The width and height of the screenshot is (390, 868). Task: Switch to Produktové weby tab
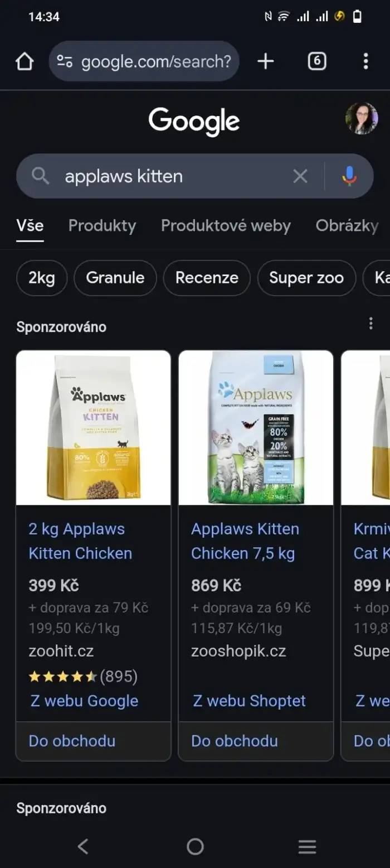point(226,225)
